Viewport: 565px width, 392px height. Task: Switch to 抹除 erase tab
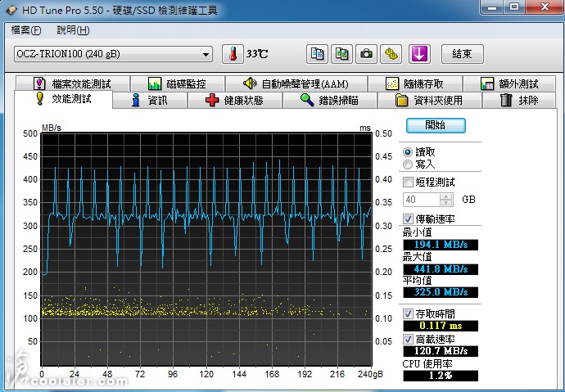coord(519,100)
